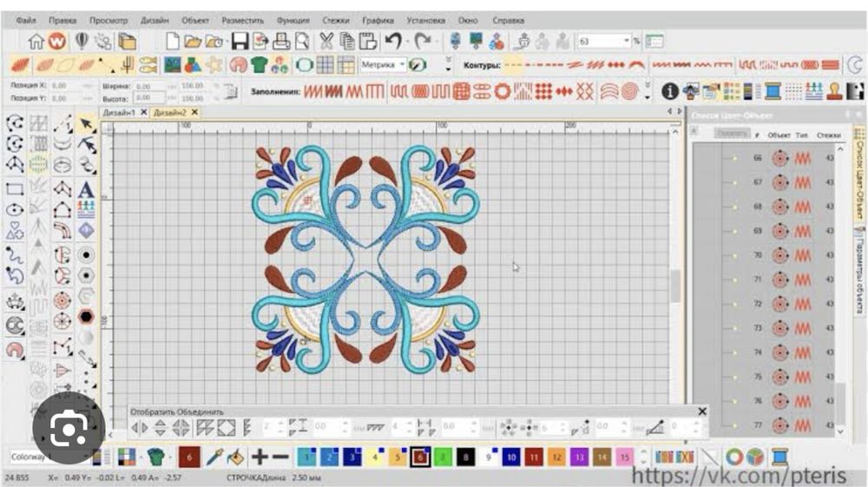Viewport: 868px width, 487px height.
Task: Select the filled hexagon tool in the toolbox
Action: [86, 317]
